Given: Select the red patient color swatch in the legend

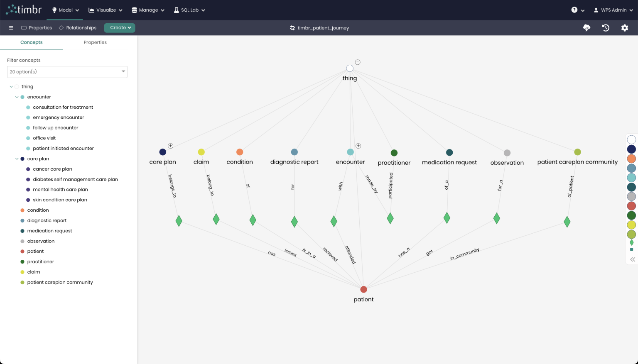Looking at the screenshot, I should click(x=631, y=206).
